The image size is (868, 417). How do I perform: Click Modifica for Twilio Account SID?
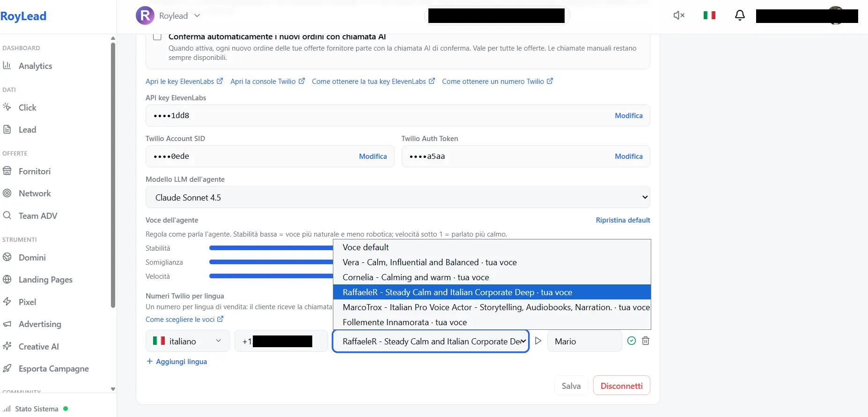point(373,156)
